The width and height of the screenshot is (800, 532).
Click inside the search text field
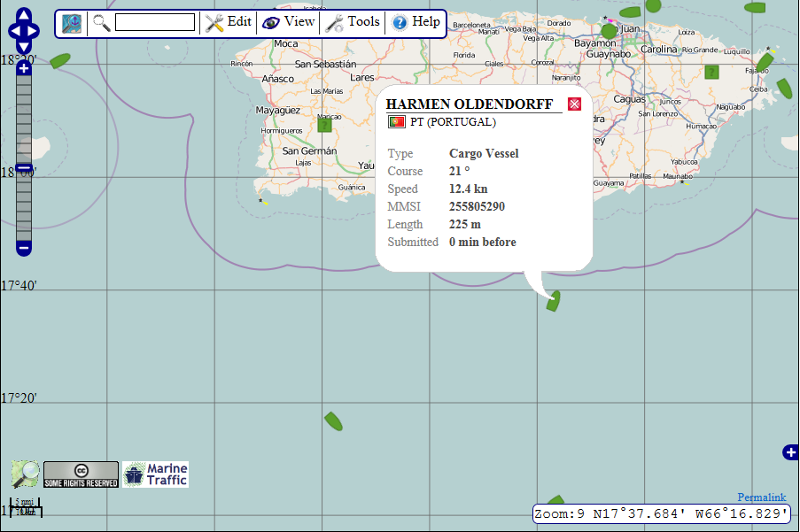pos(154,23)
